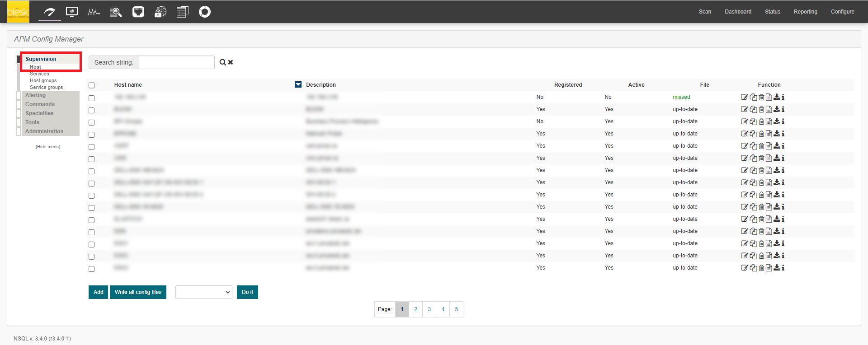Click Write all config files
868x345 pixels.
pyautogui.click(x=138, y=292)
